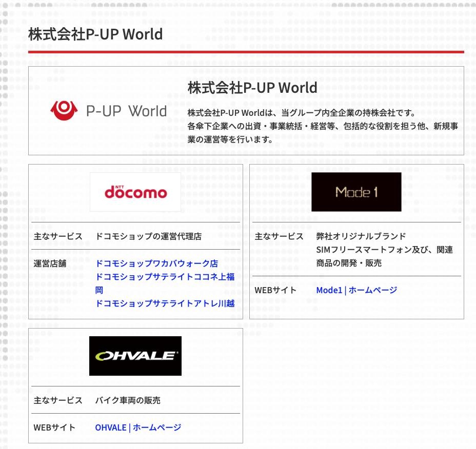The width and height of the screenshot is (476, 449).
Task: Click the OHVALE brand logo
Action: (135, 356)
